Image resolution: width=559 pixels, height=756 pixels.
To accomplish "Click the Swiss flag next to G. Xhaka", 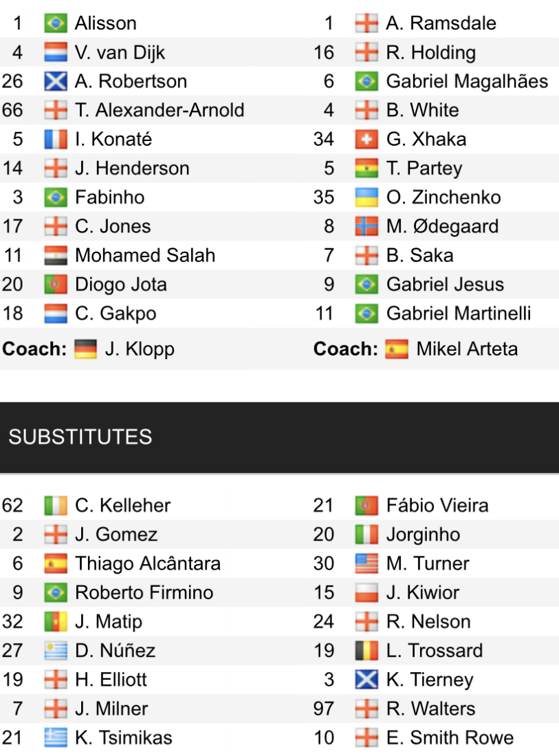I will pos(367,140).
